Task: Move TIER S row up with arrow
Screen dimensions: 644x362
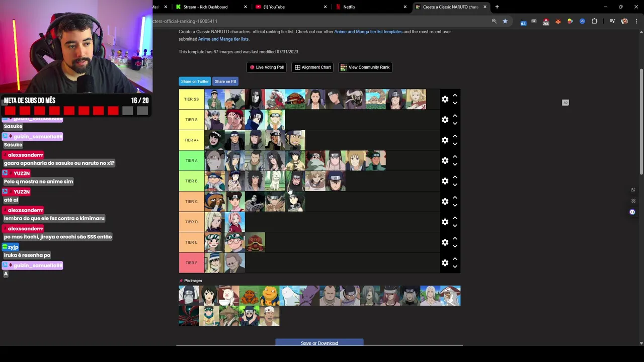Action: (455, 116)
